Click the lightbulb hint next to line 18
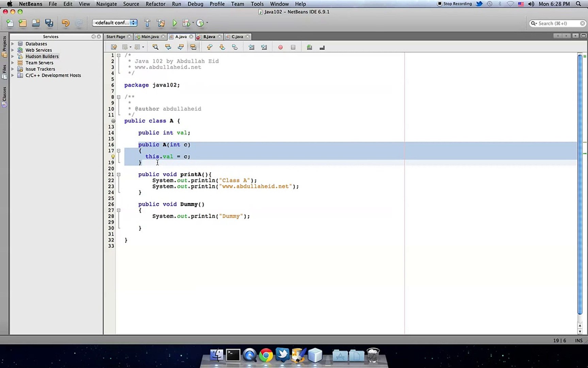 [113, 156]
